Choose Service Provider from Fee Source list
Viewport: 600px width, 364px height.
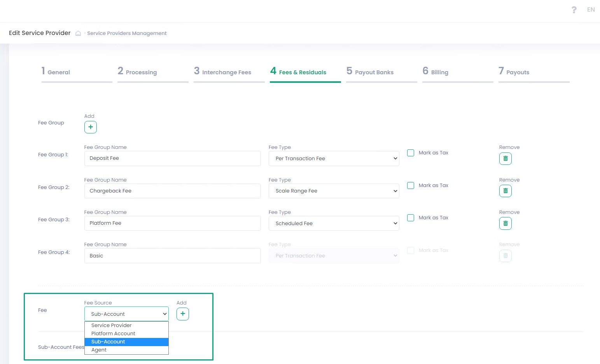click(x=112, y=325)
